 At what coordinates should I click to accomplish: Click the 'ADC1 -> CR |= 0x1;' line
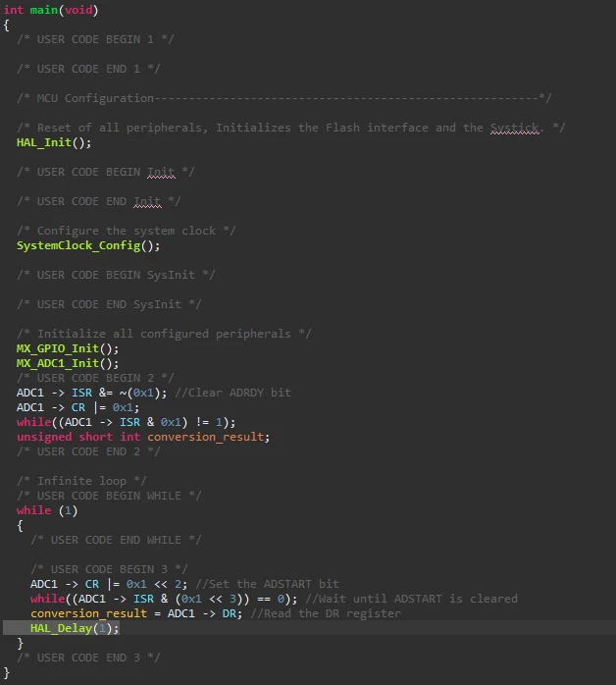pyautogui.click(x=77, y=407)
